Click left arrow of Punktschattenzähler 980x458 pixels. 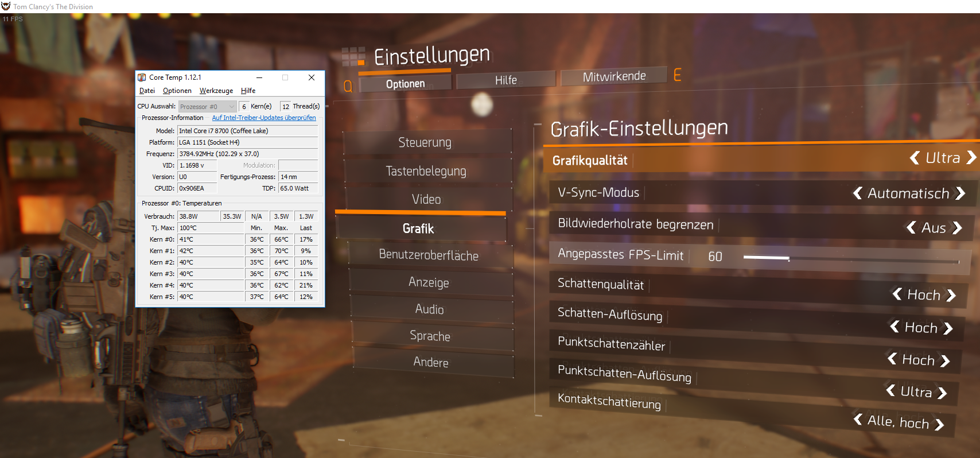pyautogui.click(x=892, y=359)
